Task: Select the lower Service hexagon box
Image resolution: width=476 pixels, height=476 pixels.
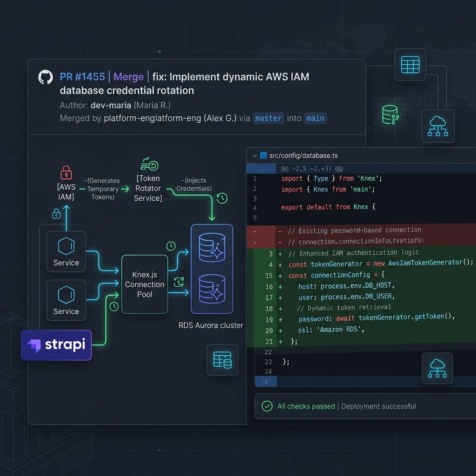Action: click(66, 300)
